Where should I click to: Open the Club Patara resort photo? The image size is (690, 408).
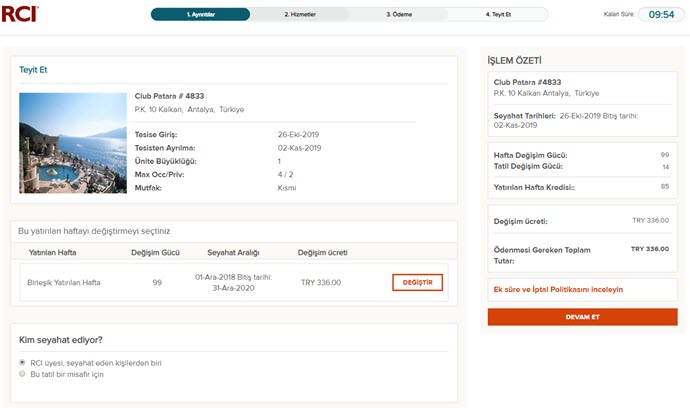pos(73,143)
